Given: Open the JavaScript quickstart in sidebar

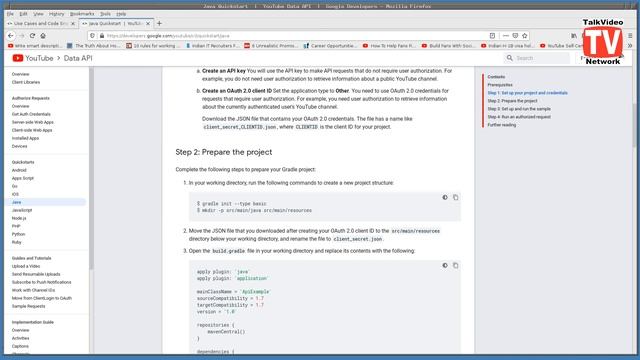Looking at the screenshot, I should (22, 210).
